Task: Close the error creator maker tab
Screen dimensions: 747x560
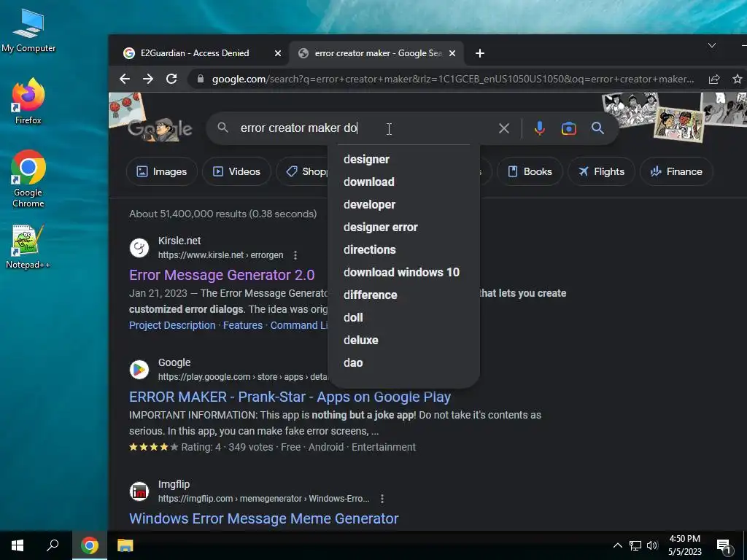Action: (x=452, y=53)
